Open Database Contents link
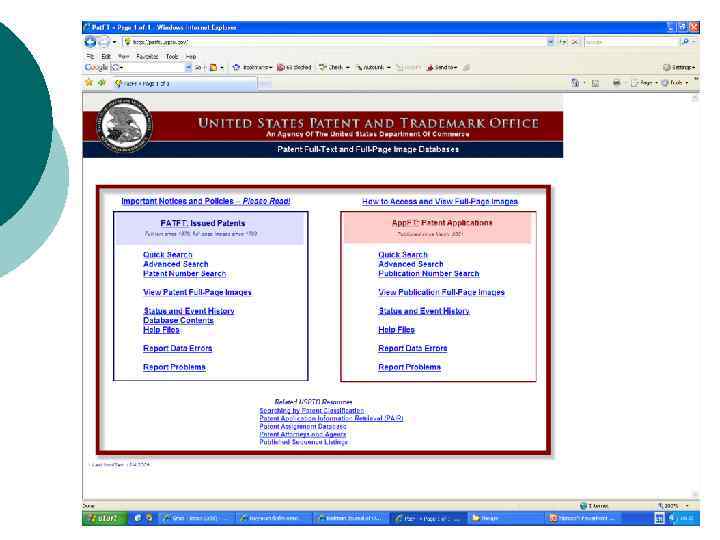Viewport: 720px width, 540px height. 178,321
